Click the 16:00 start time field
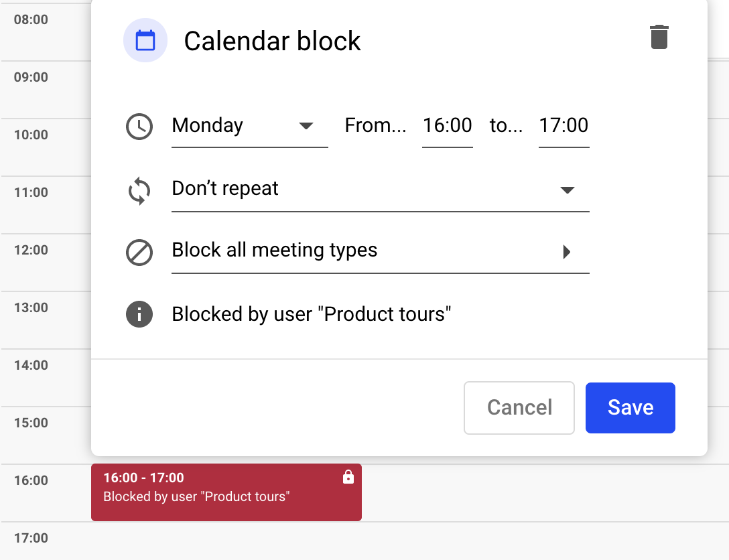The height and width of the screenshot is (560, 729). 448,126
